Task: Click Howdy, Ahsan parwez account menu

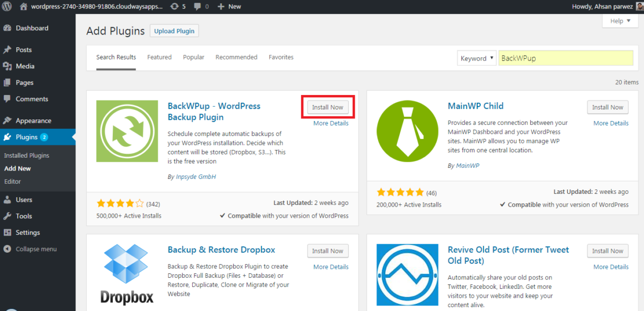Action: click(607, 7)
